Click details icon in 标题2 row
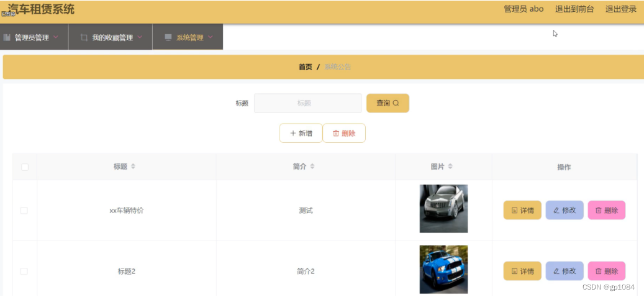Viewport: 644px width, 297px height. [x=514, y=271]
